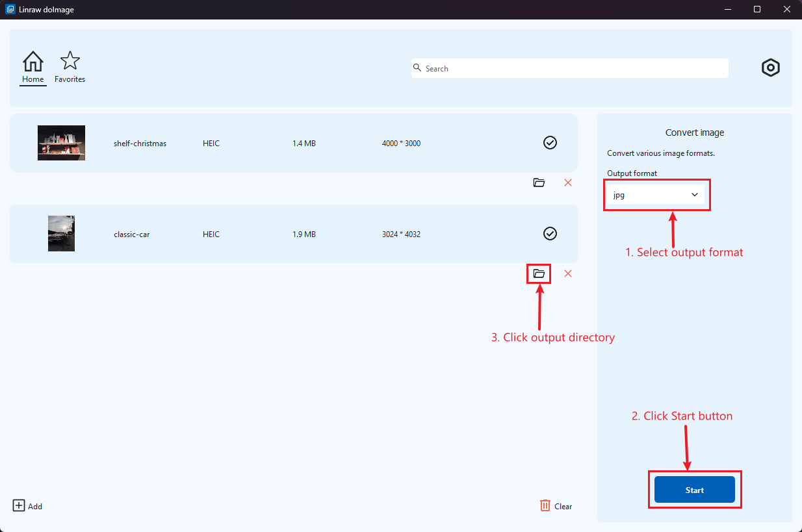Open output directory for classic-car file

pos(538,273)
